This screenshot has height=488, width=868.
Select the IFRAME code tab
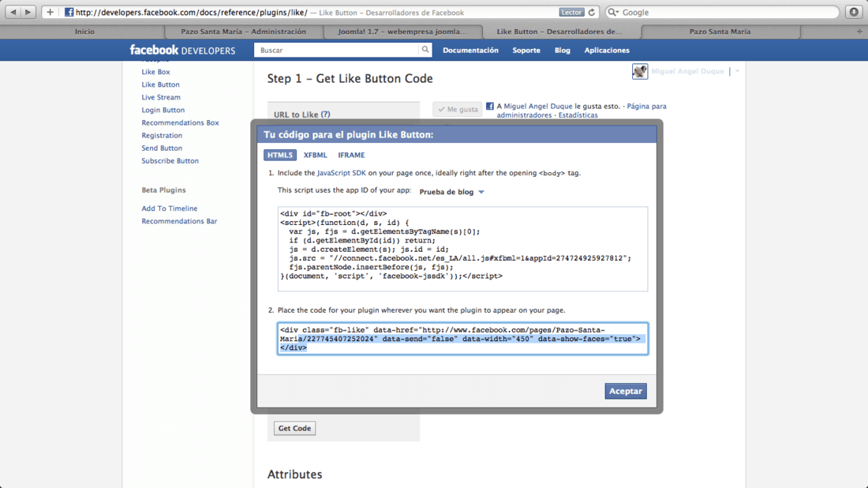[x=351, y=155]
